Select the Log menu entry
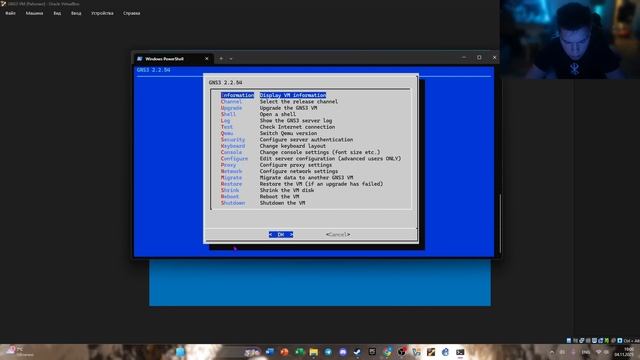The image size is (640, 360). (x=225, y=120)
